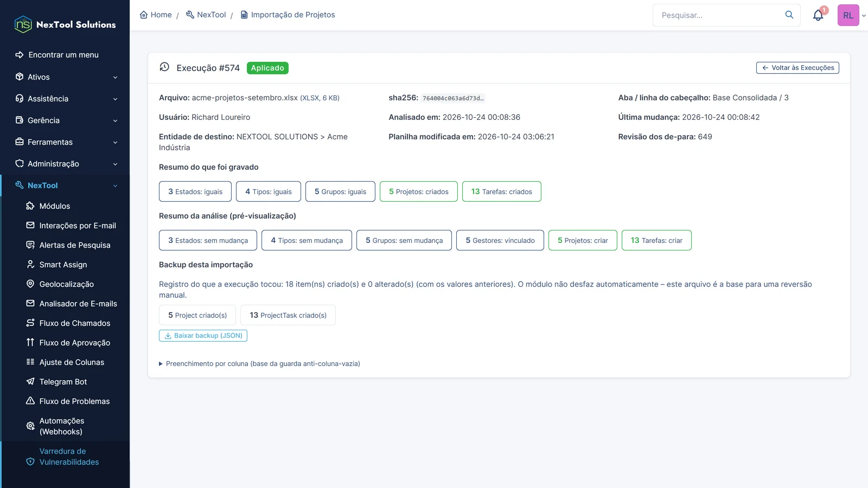Download backup with Baixar backup (JSON)
The height and width of the screenshot is (488, 868).
[203, 336]
